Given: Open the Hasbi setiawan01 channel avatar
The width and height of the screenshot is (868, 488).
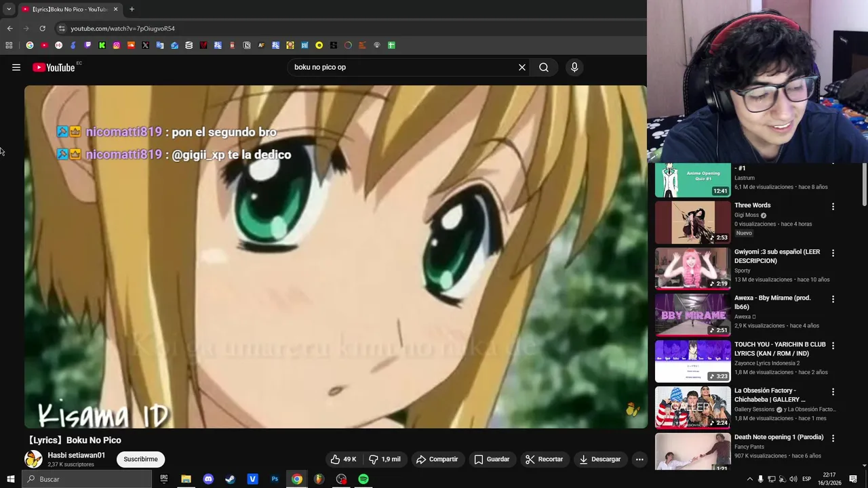Looking at the screenshot, I should pos(33,459).
